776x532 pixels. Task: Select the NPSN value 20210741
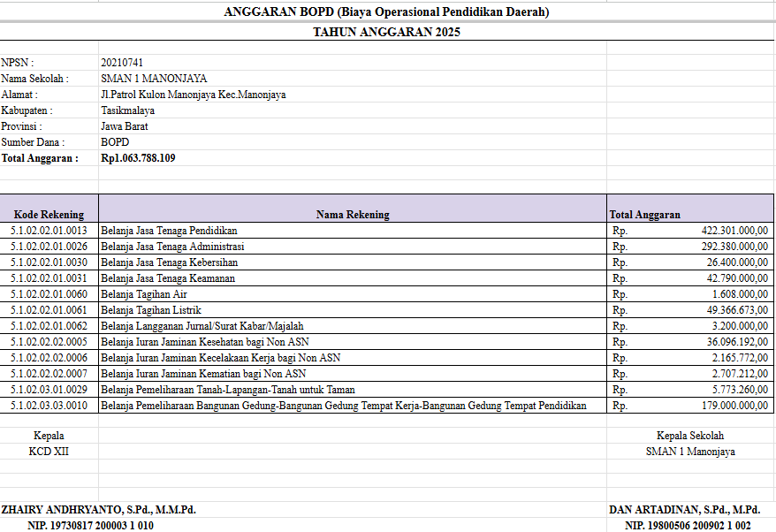pyautogui.click(x=122, y=63)
